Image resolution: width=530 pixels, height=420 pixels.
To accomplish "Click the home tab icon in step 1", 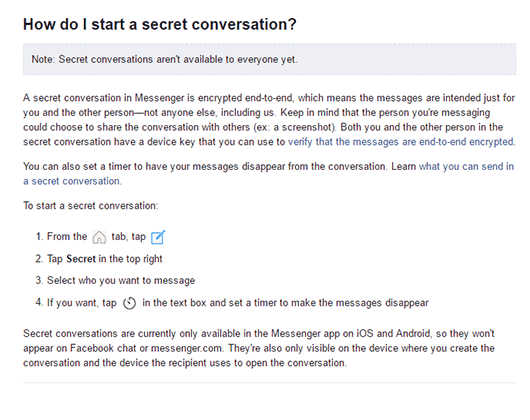I will [99, 237].
